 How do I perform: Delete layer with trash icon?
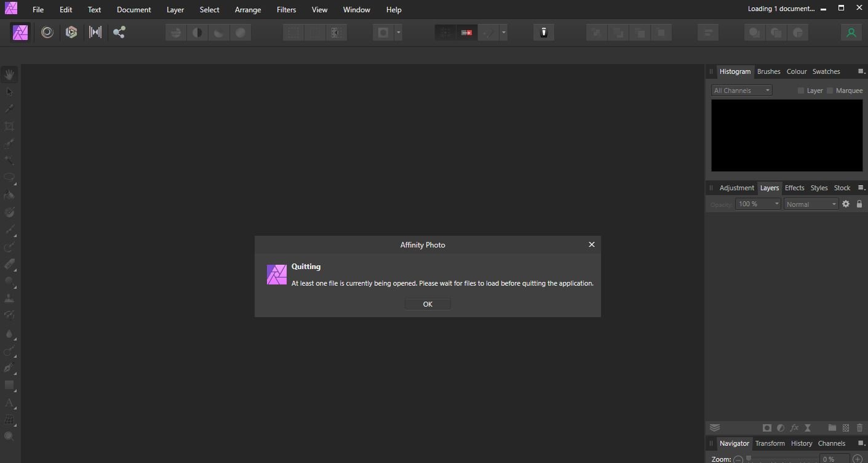click(859, 428)
